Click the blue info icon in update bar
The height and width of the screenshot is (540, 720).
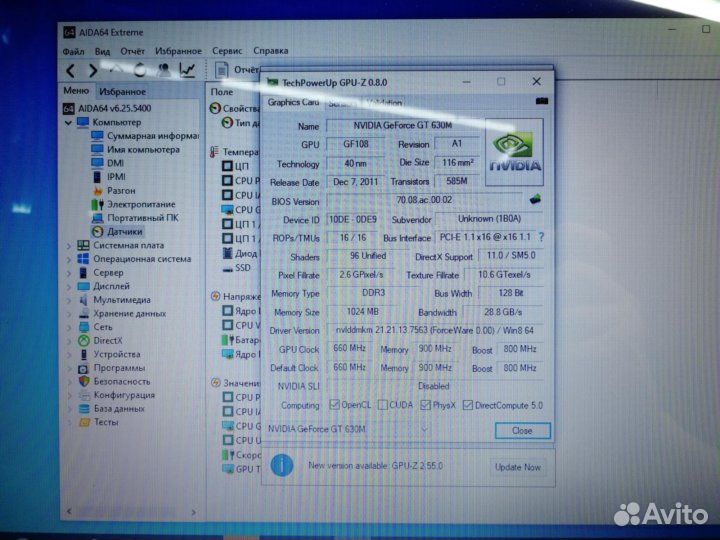tap(282, 465)
